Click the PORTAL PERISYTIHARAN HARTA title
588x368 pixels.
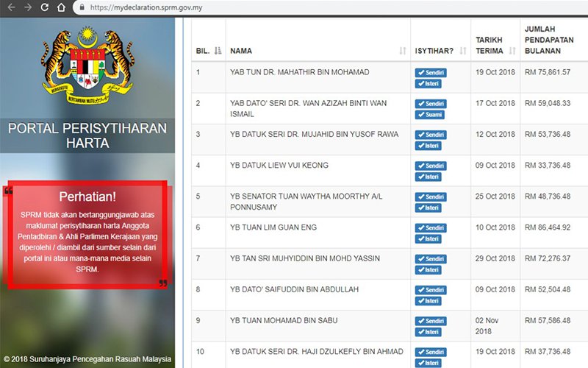(87, 136)
